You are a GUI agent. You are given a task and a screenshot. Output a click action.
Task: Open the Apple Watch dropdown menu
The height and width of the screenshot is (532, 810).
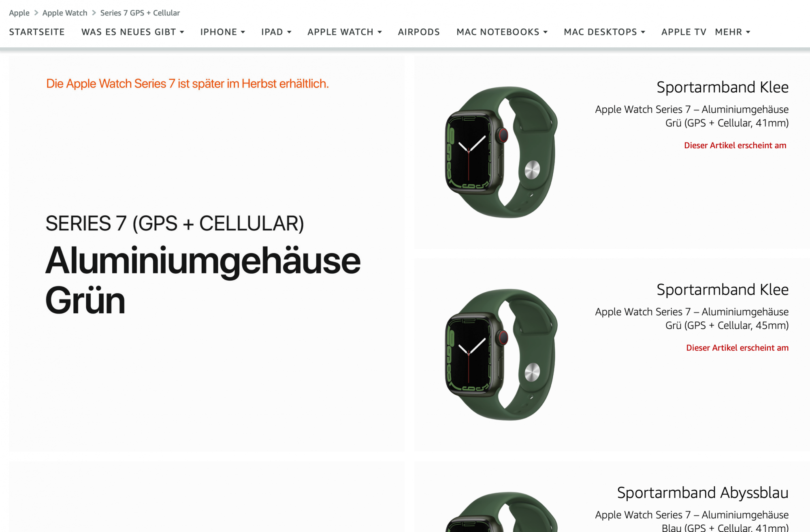click(x=344, y=32)
